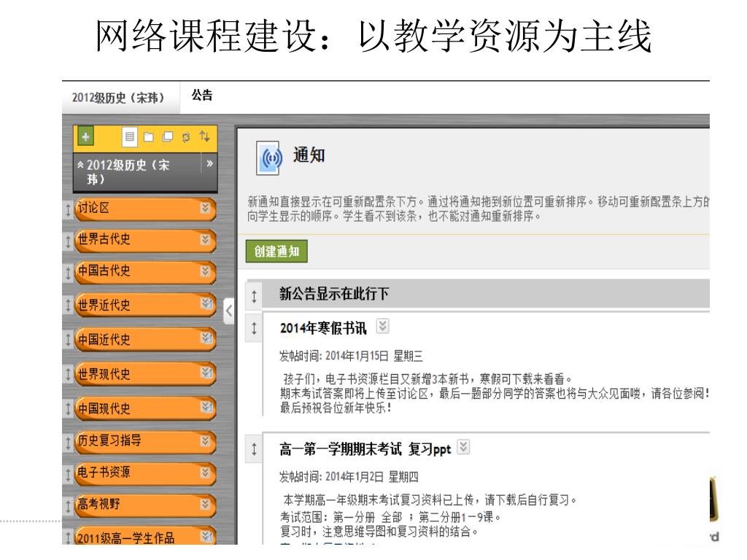Click the 高一第一学期期末考试 复习ppt title
This screenshot has height=560, width=747.
tap(365, 449)
